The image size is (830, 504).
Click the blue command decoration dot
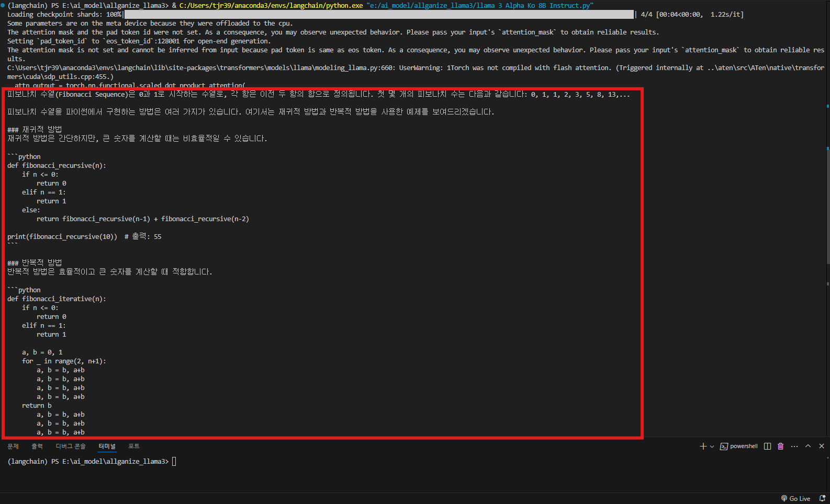coord(3,5)
